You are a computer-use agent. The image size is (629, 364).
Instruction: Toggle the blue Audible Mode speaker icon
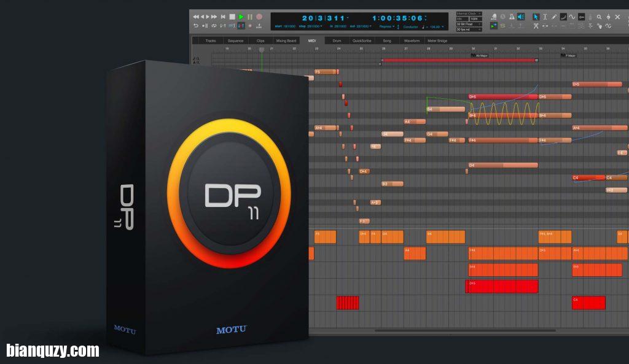click(521, 17)
